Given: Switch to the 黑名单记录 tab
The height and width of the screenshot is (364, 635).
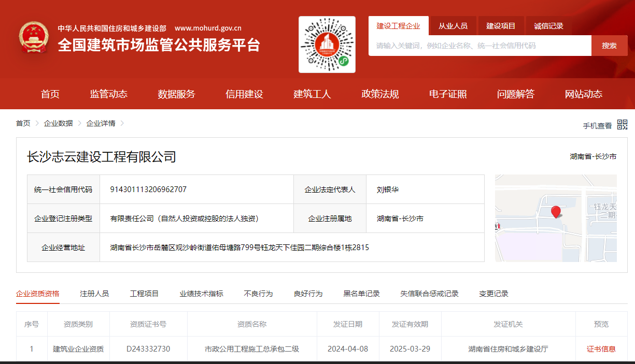Looking at the screenshot, I should pos(361,294).
